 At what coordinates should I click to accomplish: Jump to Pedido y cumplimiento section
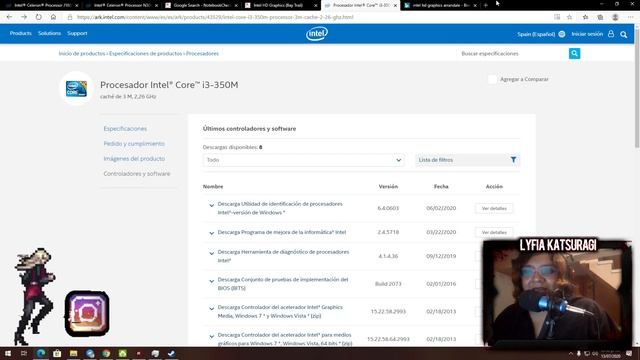(134, 144)
